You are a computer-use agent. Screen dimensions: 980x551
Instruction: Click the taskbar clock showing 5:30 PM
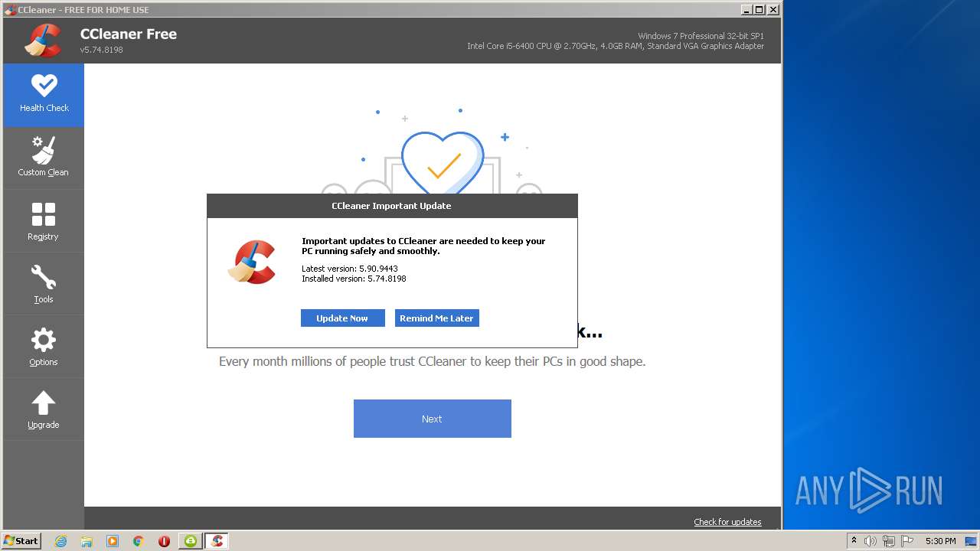tap(940, 541)
